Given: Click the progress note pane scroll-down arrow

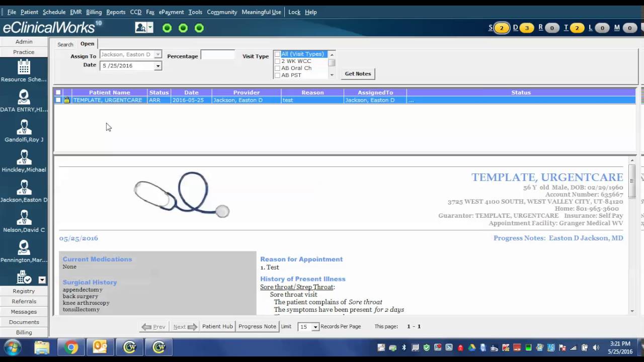Looking at the screenshot, I should [632, 311].
